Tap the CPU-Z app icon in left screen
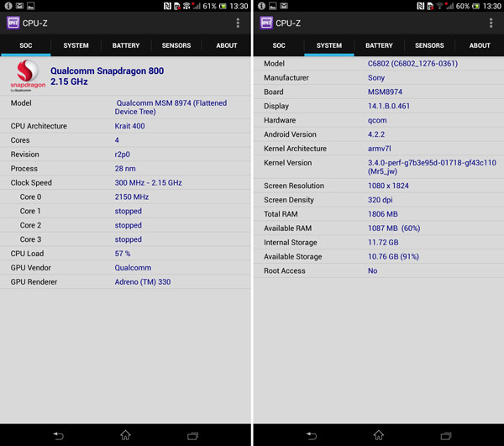Screen dimensions: 504x446 click(13, 24)
